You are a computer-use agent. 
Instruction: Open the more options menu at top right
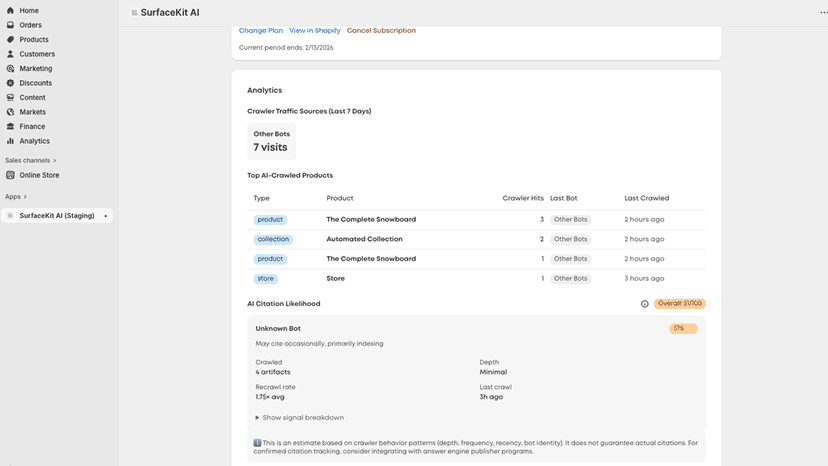pos(823,13)
